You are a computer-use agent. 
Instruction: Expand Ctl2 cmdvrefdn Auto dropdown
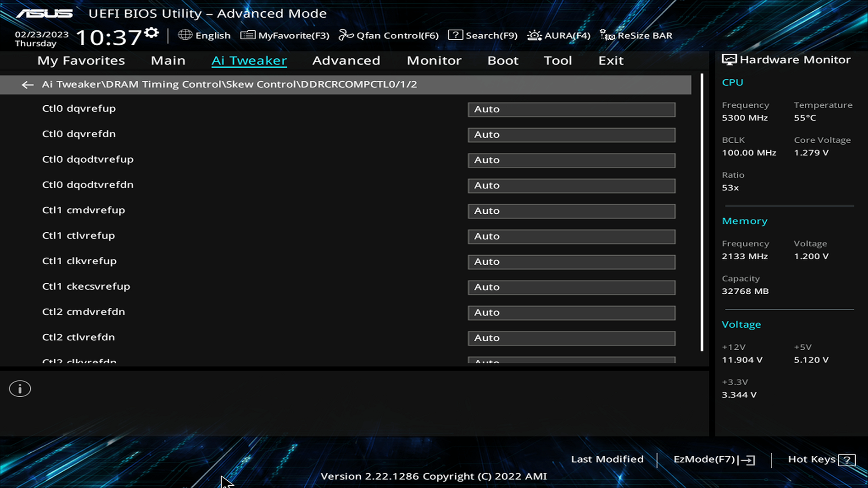(x=571, y=312)
